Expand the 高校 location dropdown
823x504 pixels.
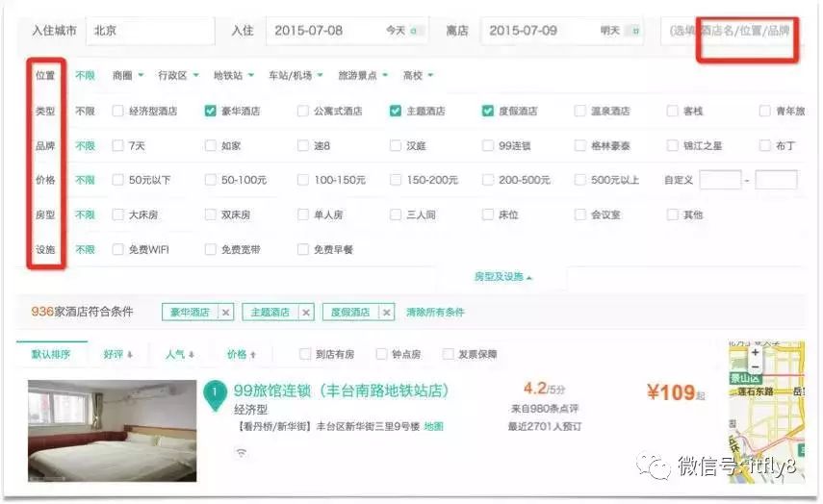pos(418,76)
